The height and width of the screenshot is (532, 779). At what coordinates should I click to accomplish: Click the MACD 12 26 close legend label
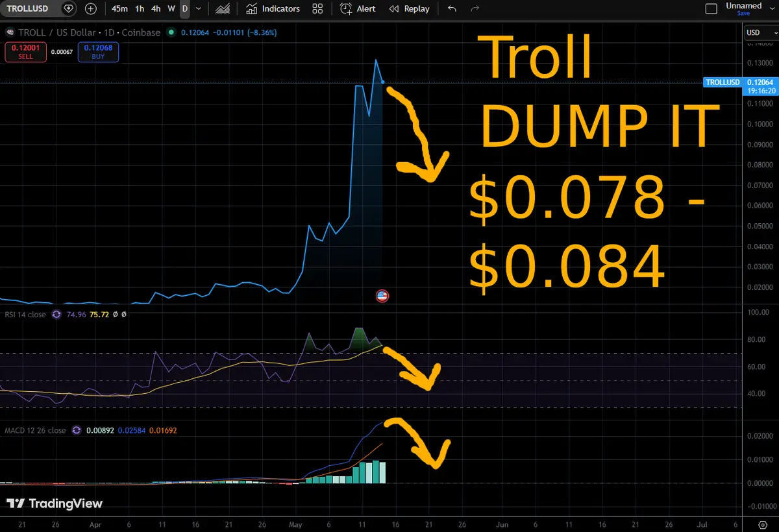[35, 430]
